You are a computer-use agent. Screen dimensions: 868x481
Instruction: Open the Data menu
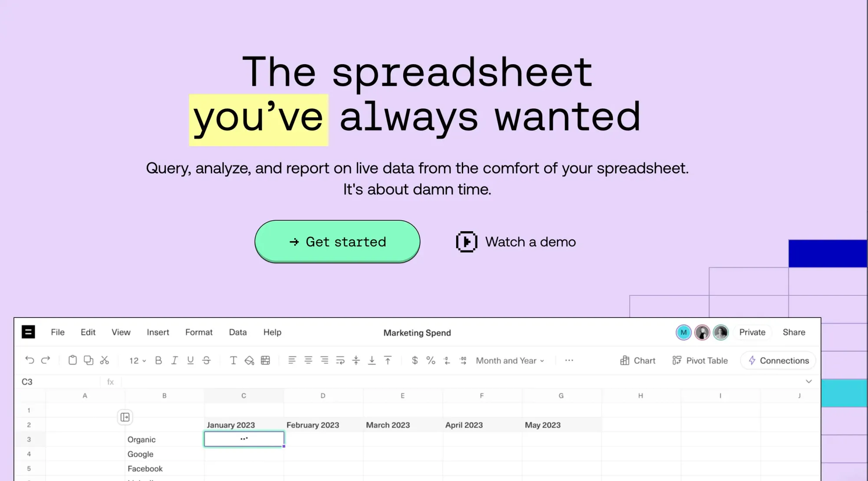click(238, 332)
